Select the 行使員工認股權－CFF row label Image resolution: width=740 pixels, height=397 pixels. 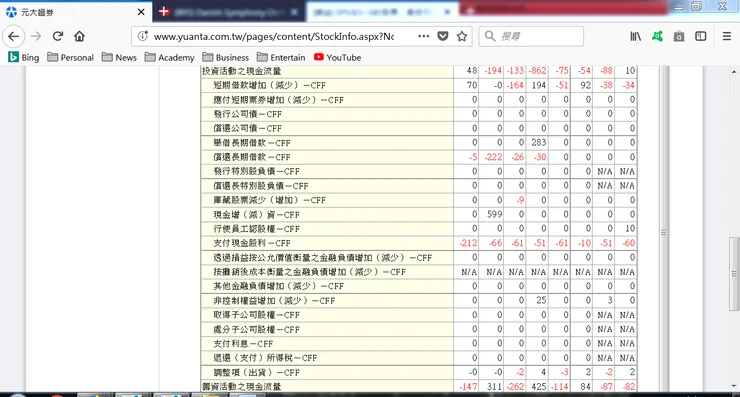coord(256,228)
